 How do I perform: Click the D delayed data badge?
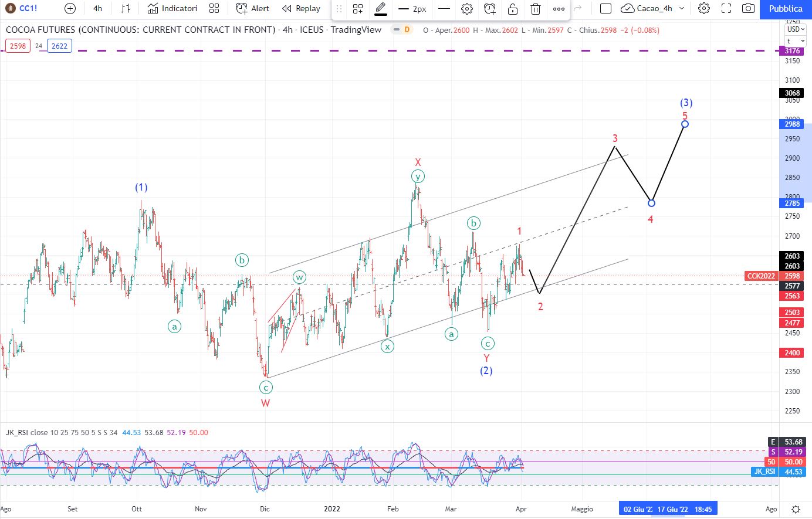click(407, 30)
